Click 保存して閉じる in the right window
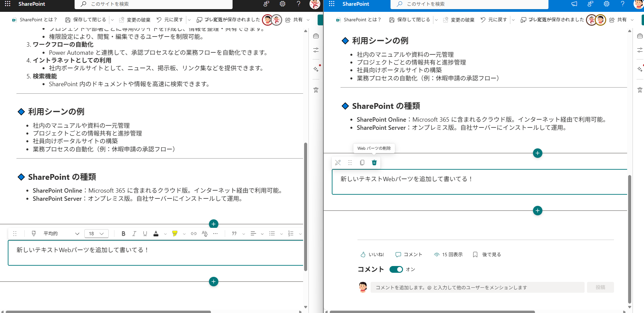Image resolution: width=644 pixels, height=313 pixels. pos(410,20)
